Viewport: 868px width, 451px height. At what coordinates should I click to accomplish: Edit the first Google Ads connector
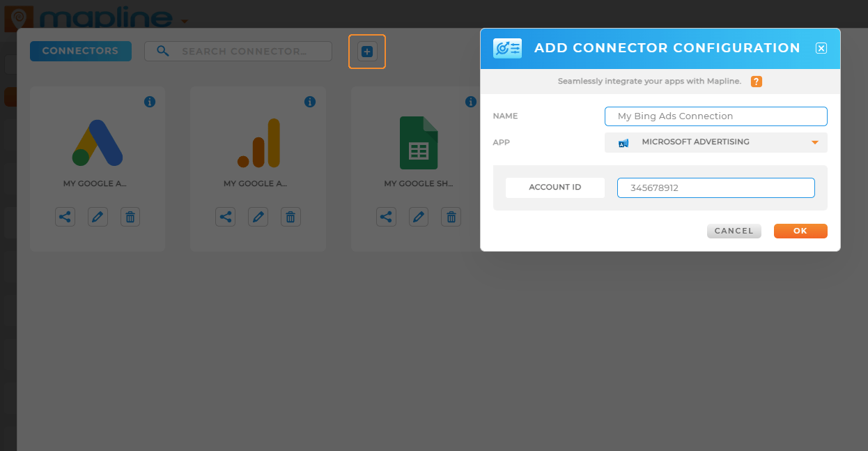tap(98, 217)
